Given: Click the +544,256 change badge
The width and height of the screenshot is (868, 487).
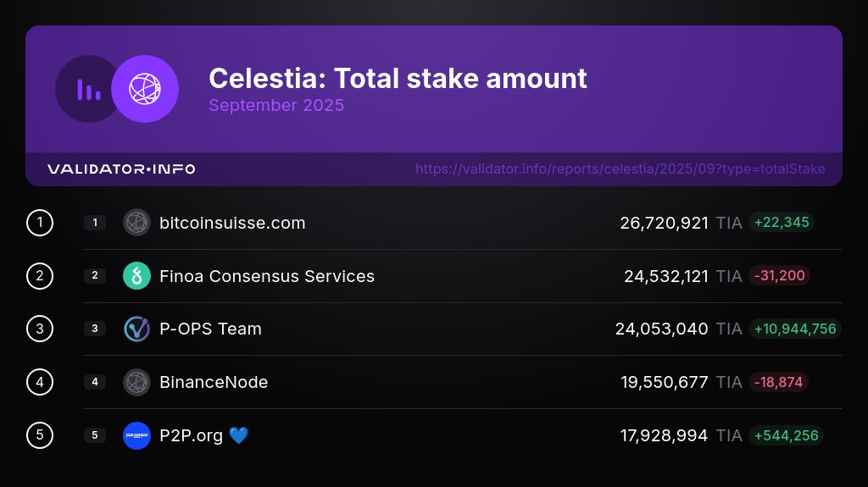Looking at the screenshot, I should coord(785,435).
